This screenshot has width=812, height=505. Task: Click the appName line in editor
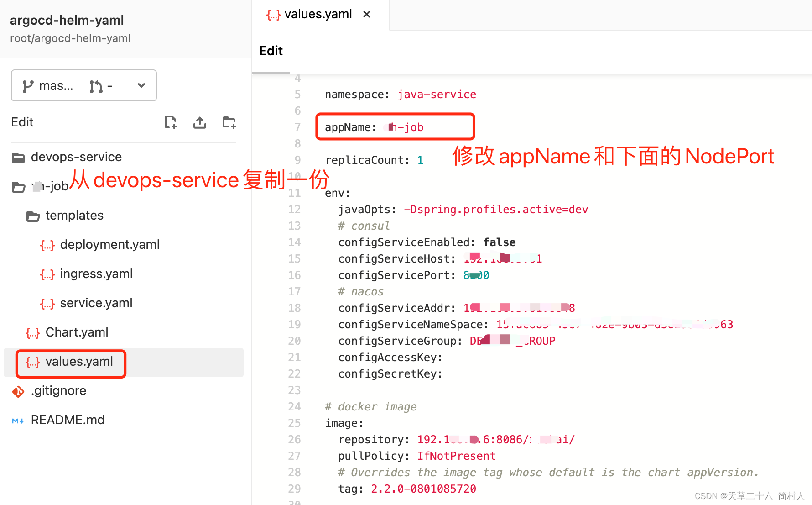(374, 127)
